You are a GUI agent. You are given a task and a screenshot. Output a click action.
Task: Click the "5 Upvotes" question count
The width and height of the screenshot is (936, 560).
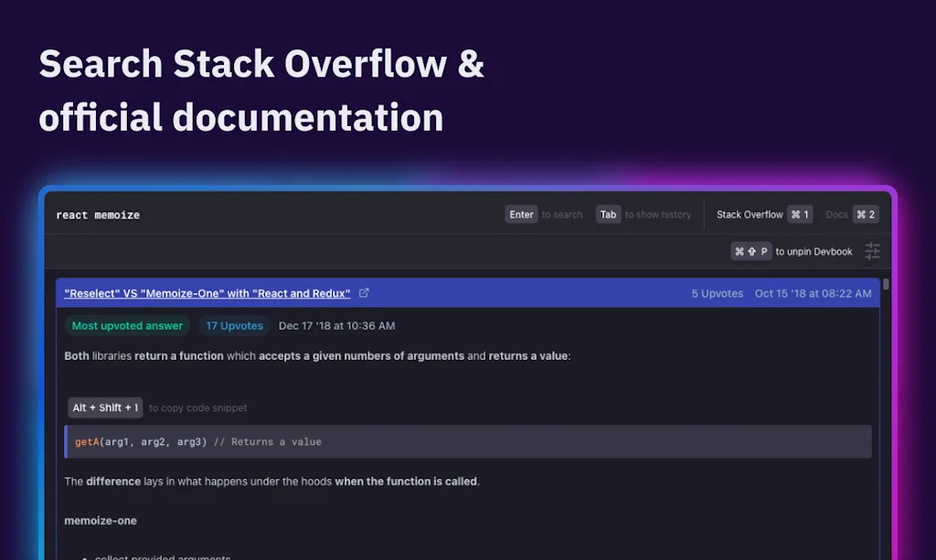717,293
